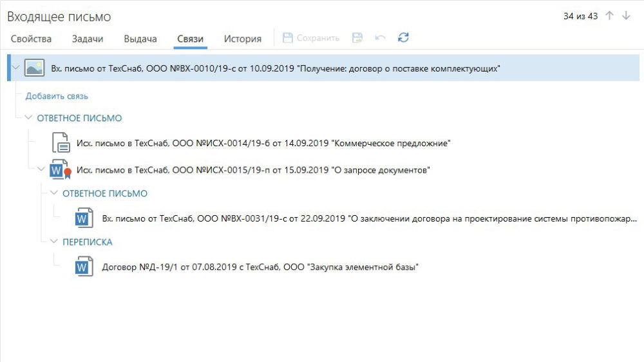Click the Добавить связь link
The width and height of the screenshot is (644, 362).
[x=57, y=96]
